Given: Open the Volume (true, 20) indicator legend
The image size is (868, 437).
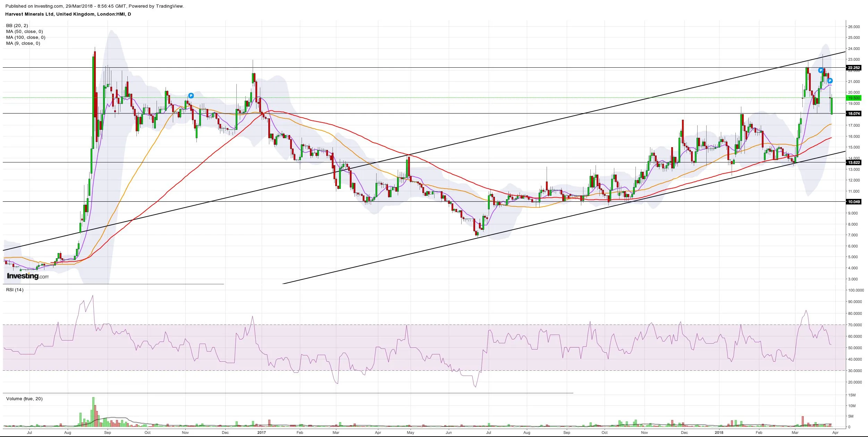Looking at the screenshot, I should point(24,399).
